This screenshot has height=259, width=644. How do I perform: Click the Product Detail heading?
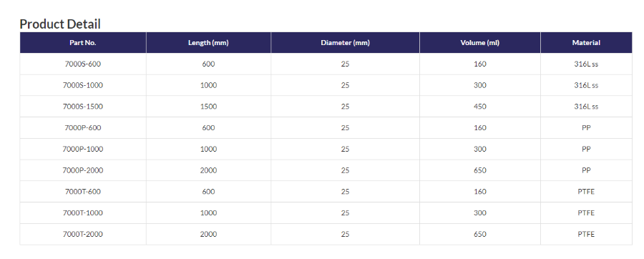(x=60, y=24)
